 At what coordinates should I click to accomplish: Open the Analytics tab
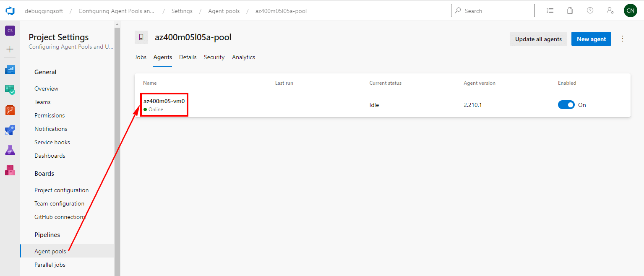[243, 57]
